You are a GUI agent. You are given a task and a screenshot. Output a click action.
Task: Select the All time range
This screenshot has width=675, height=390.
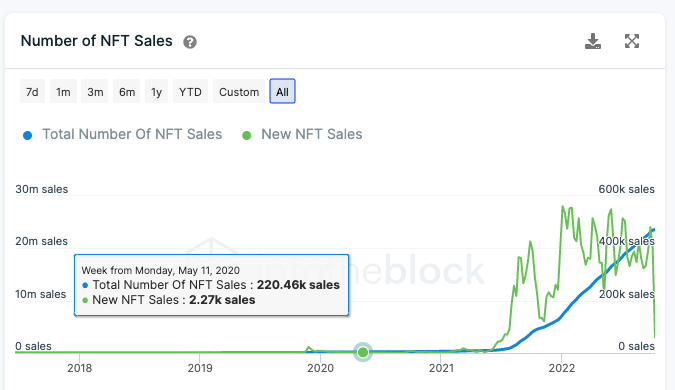(282, 91)
